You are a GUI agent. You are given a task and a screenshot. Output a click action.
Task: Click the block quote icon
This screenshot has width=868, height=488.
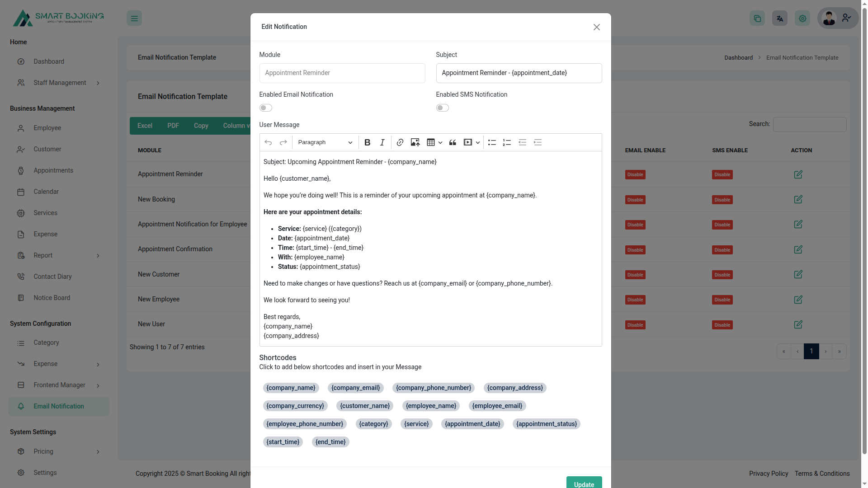coord(453,142)
